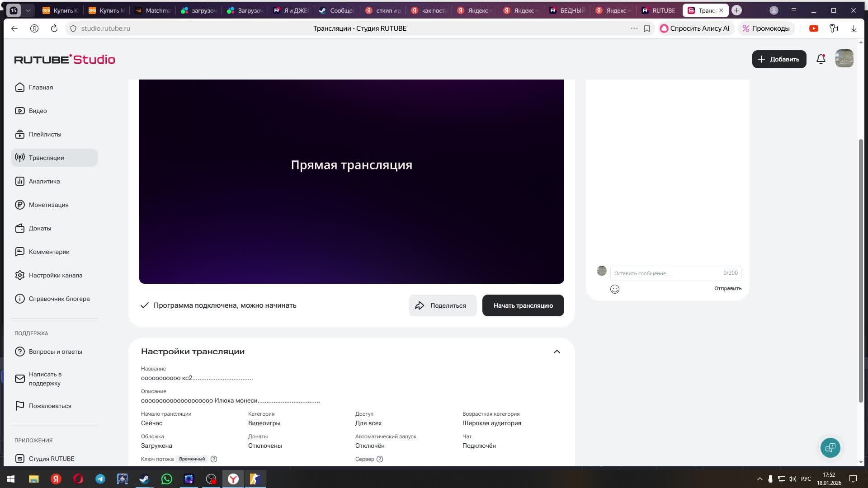This screenshot has height=488, width=868.
Task: Open Аналитика page
Action: point(54,181)
